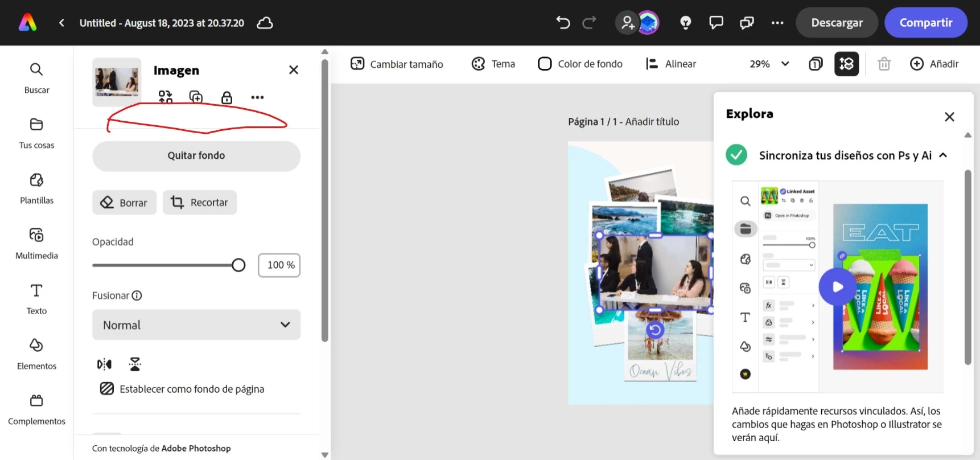This screenshot has width=980, height=460.
Task: Click the Compartir button
Action: 926,23
